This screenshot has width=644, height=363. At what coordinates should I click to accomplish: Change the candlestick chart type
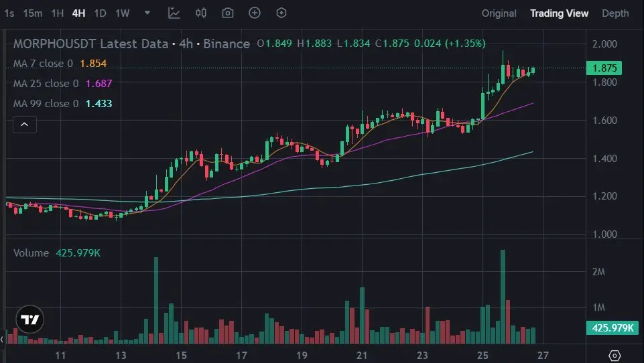click(x=201, y=13)
